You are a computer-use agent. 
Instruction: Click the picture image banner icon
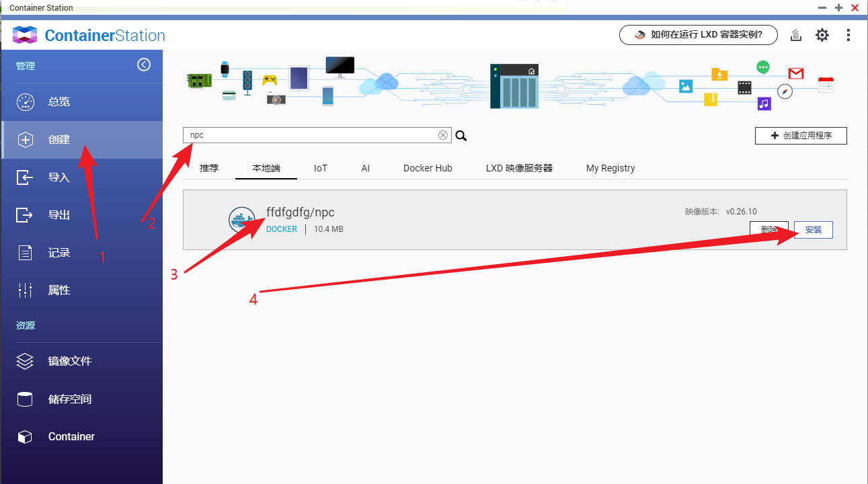point(686,86)
